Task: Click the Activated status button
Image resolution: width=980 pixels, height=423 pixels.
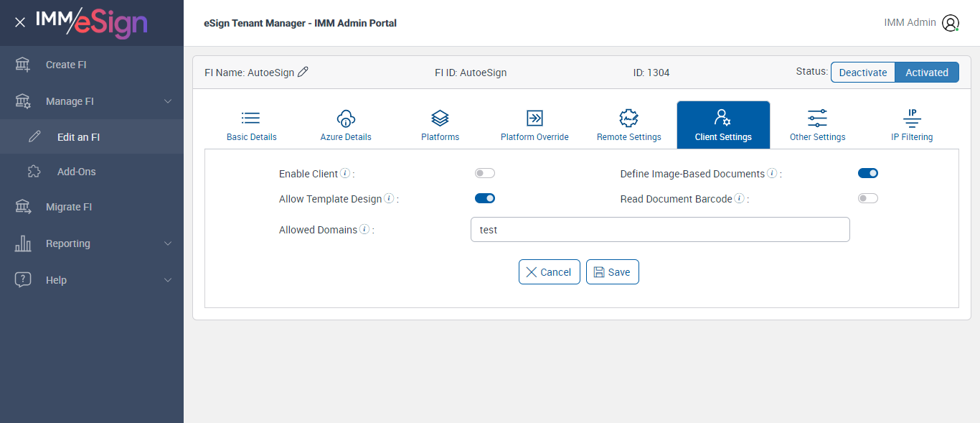Action: click(x=927, y=73)
